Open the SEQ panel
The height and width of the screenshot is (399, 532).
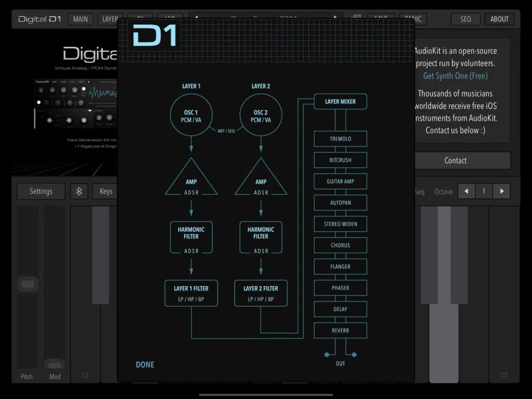tap(465, 19)
